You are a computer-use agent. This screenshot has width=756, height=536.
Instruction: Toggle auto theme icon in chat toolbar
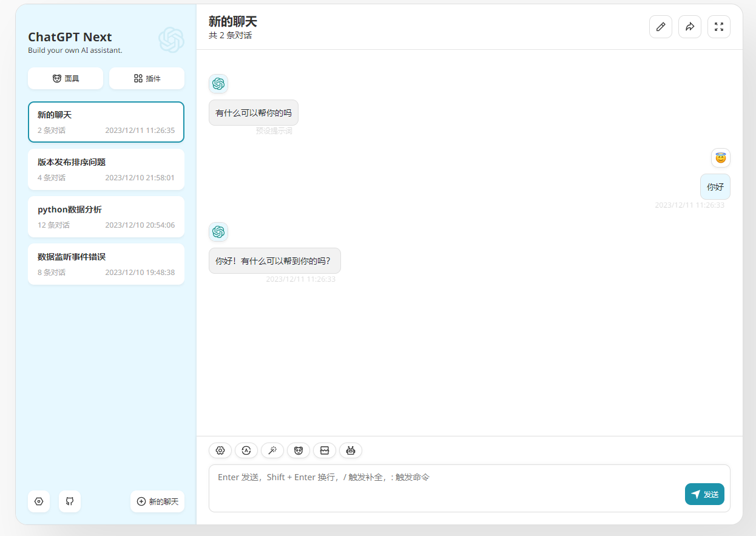pyautogui.click(x=246, y=450)
